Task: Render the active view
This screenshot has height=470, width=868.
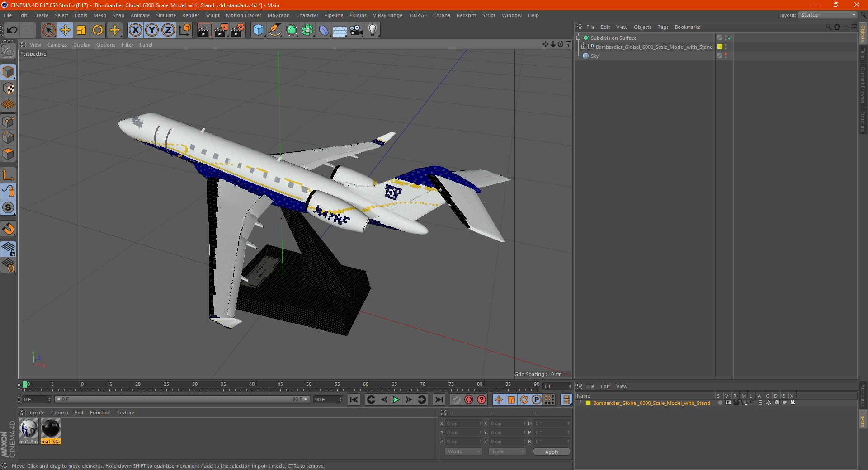Action: [204, 30]
